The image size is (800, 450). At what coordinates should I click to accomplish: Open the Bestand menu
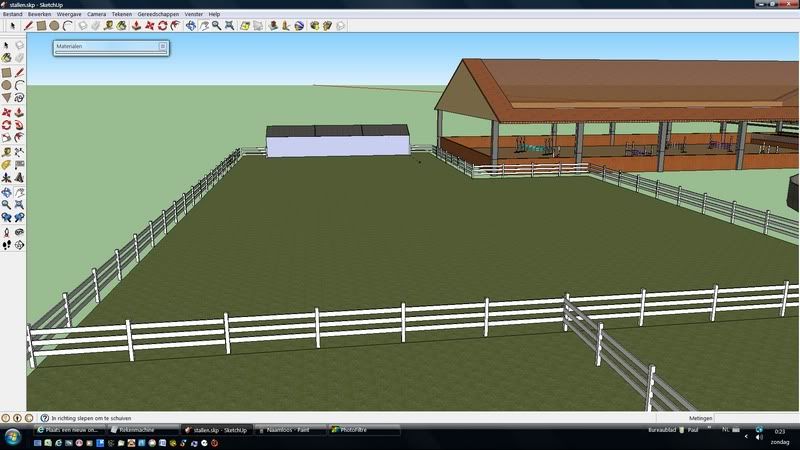(13, 14)
